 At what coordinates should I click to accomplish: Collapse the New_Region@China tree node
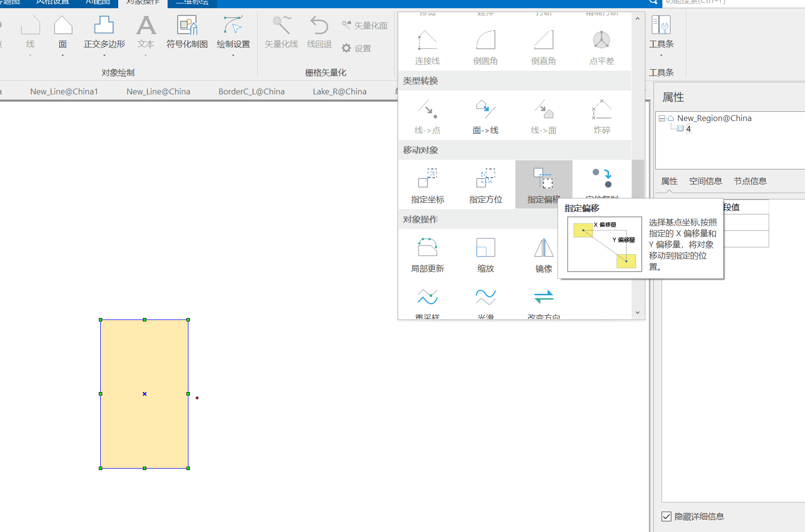pos(662,118)
